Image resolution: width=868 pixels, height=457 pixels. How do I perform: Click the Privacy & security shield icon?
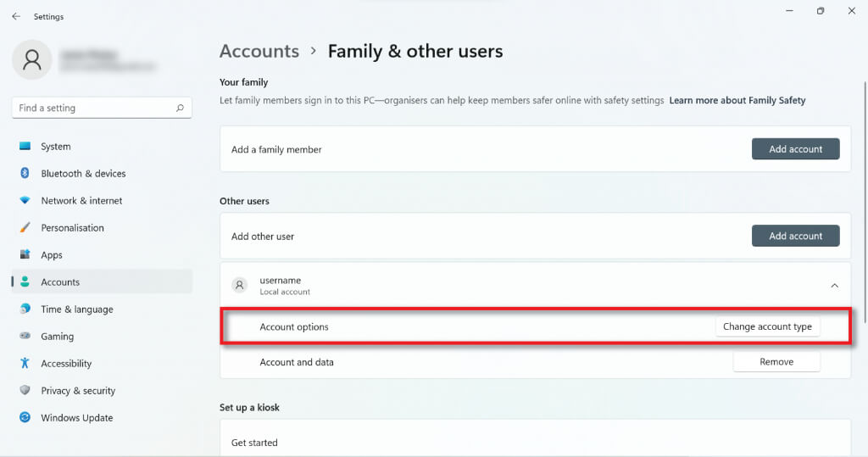click(x=25, y=391)
